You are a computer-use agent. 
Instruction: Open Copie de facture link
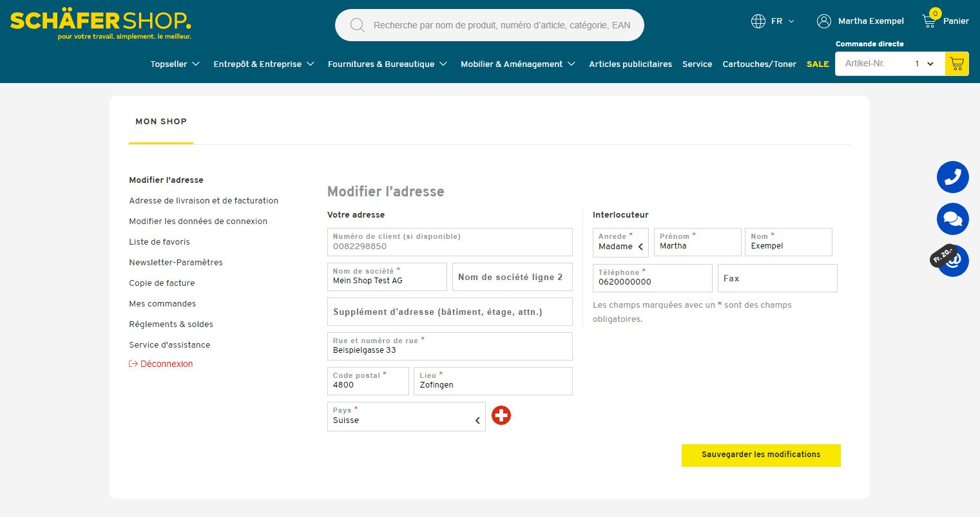[x=162, y=283]
